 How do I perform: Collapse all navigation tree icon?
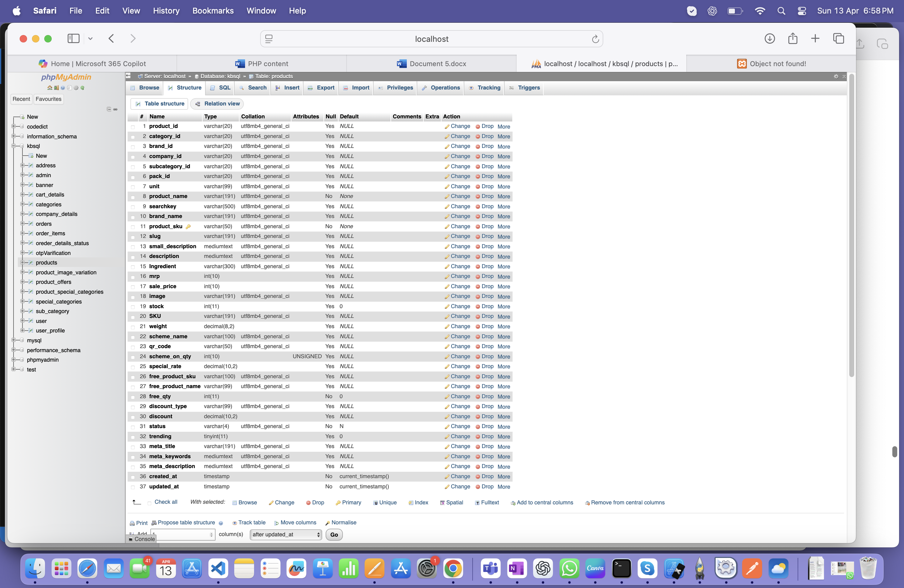click(x=109, y=109)
